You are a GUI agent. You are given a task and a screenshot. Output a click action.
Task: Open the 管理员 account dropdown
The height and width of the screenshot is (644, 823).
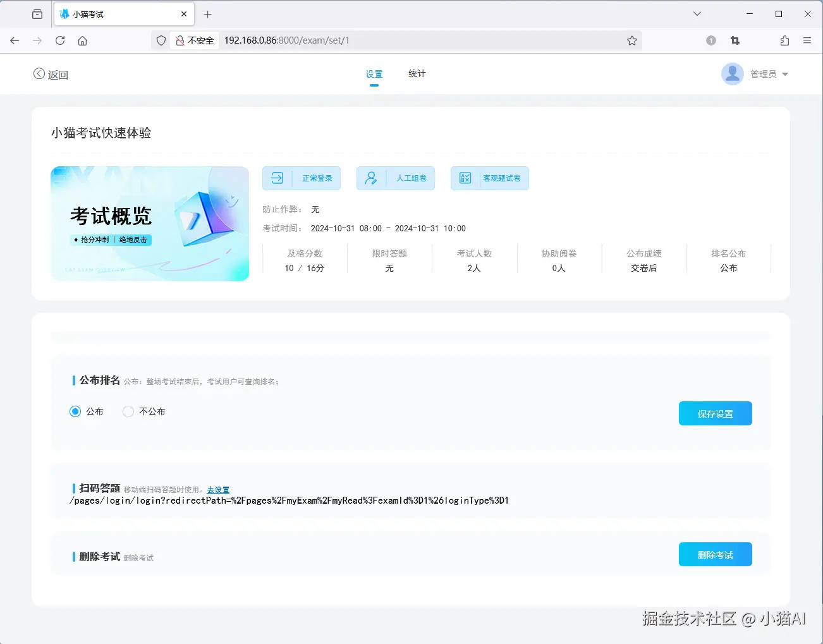point(767,74)
